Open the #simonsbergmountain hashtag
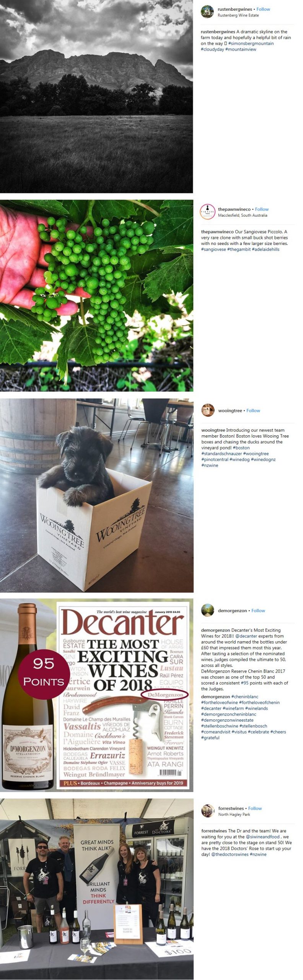The height and width of the screenshot is (980, 303). (251, 44)
